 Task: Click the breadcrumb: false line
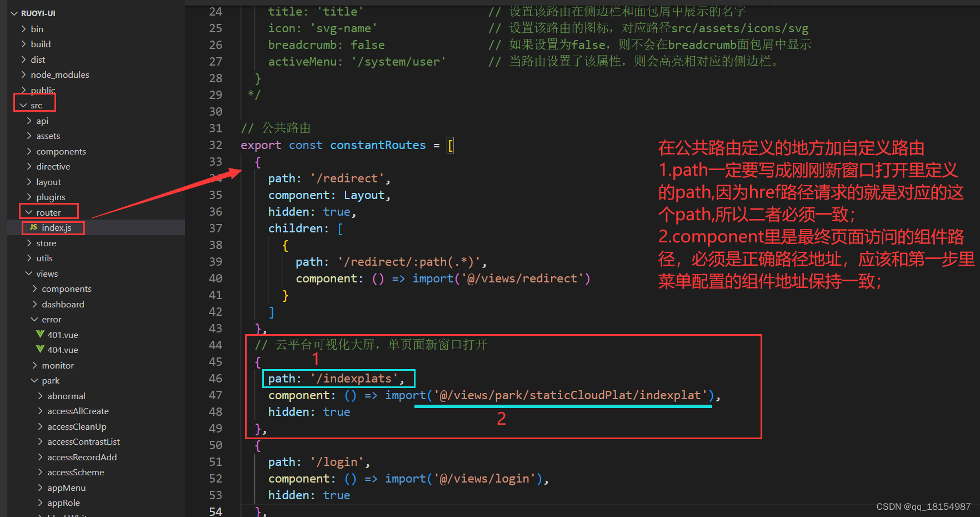pos(326,45)
